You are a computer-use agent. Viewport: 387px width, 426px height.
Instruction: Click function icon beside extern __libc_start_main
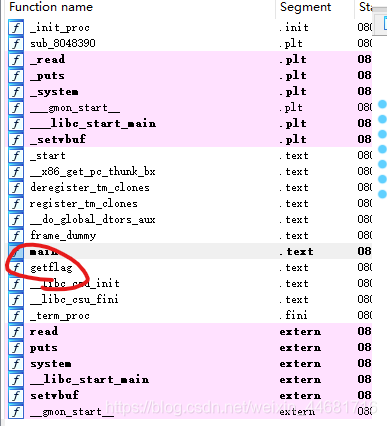[x=16, y=379]
